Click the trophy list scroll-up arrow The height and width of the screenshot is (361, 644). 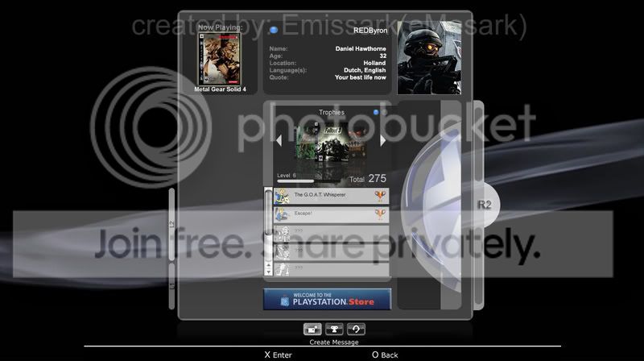tap(268, 265)
